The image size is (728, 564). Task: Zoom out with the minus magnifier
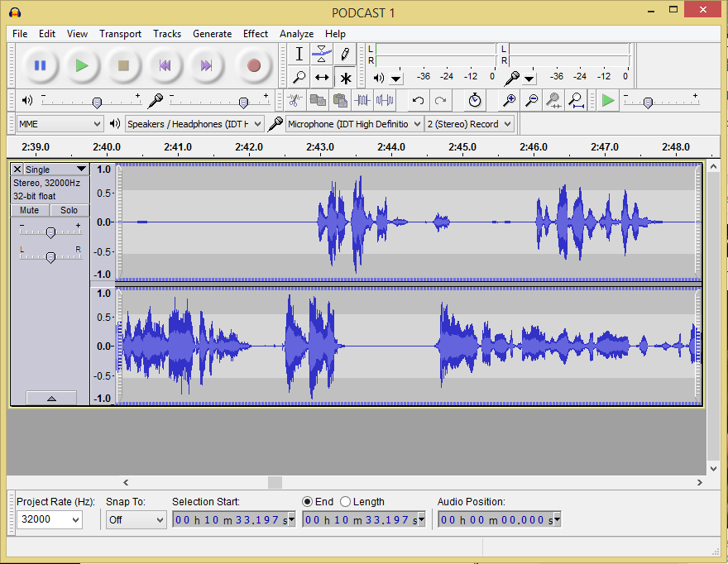[x=532, y=100]
